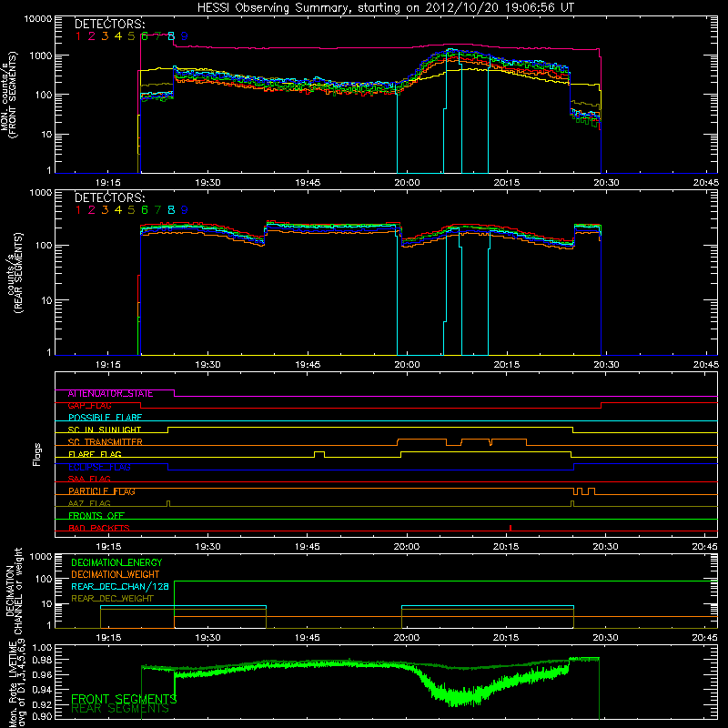The image size is (728, 728).
Task: Select the DECIMATION_WEIGHT legend entry
Action: point(116,575)
